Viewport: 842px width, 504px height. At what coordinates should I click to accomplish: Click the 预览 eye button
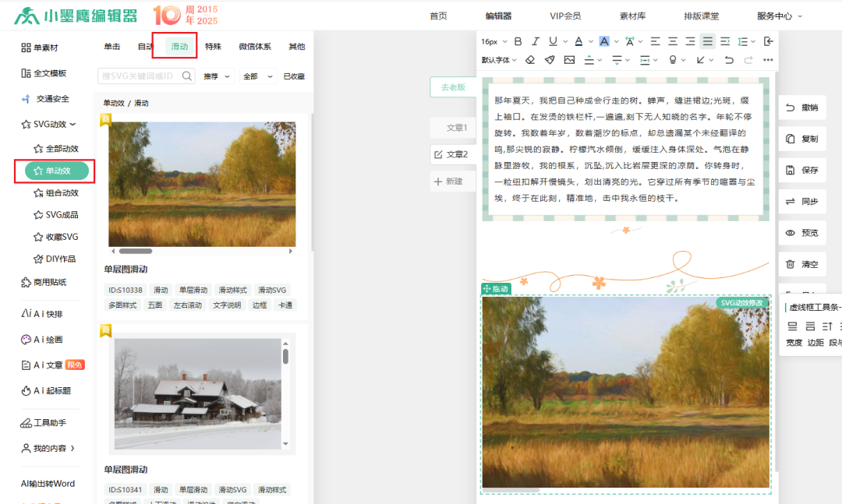(x=801, y=232)
